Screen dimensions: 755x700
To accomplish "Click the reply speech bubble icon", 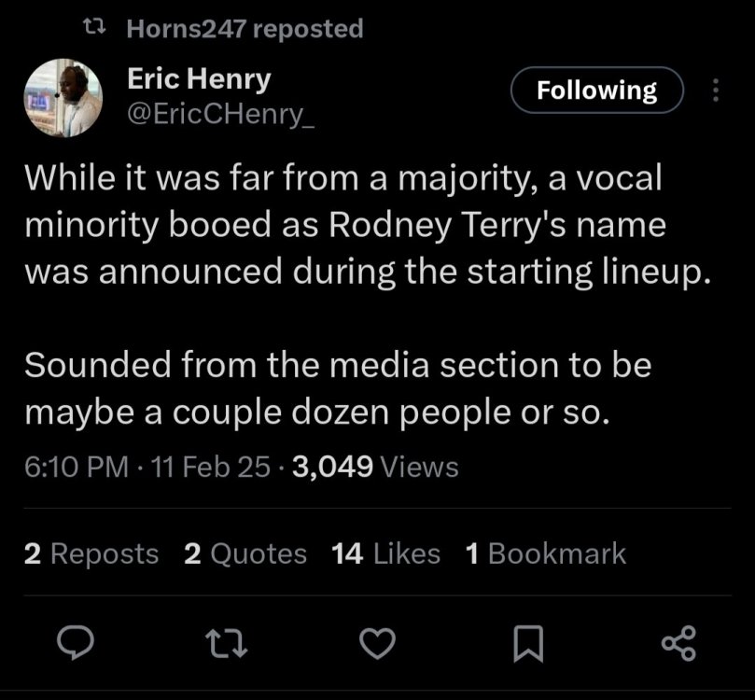I will coord(74,643).
